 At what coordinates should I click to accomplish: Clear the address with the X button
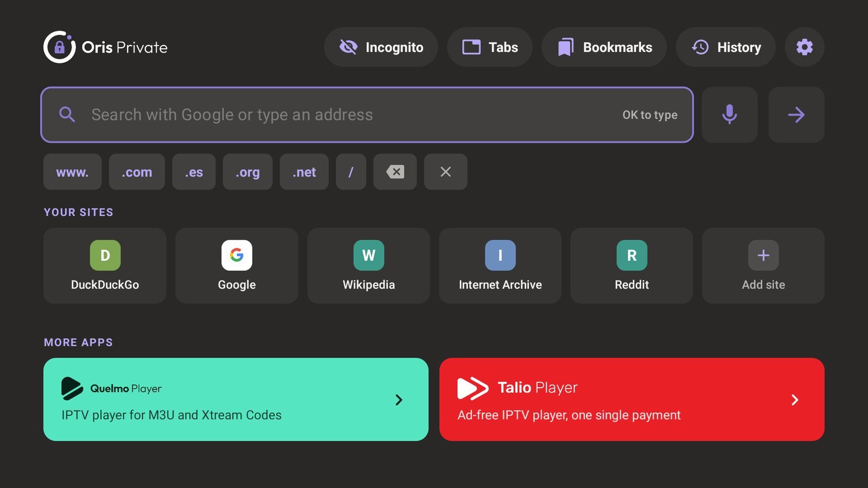[x=445, y=172]
